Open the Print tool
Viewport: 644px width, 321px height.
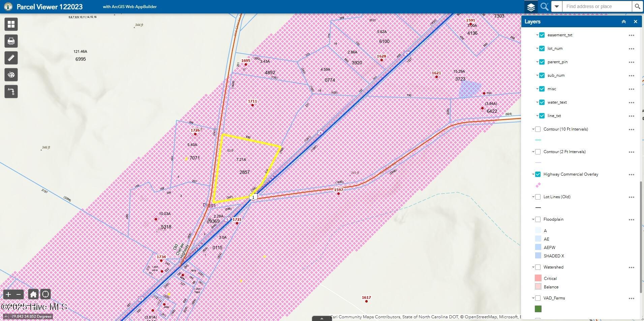[11, 41]
